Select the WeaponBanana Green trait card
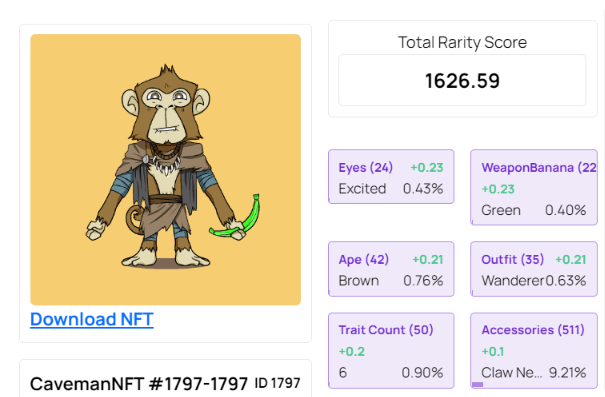Viewport: 605px width, 397px height. tap(534, 188)
